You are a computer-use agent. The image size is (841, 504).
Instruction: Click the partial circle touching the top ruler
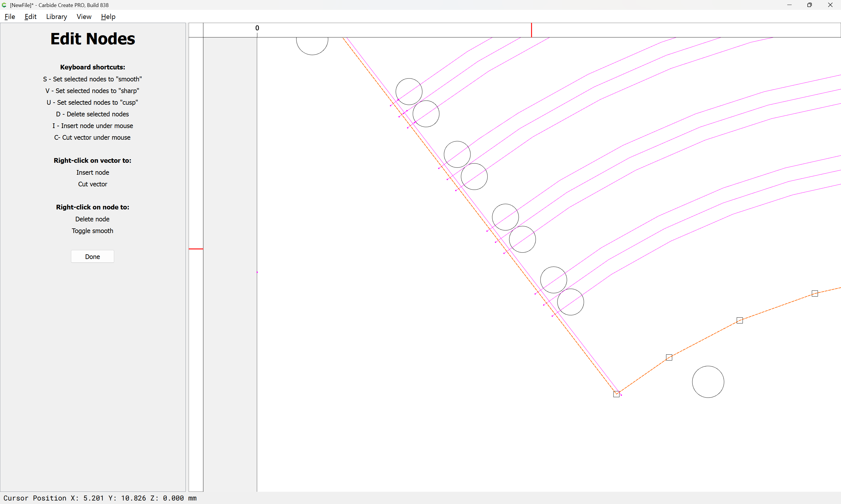pos(312,46)
